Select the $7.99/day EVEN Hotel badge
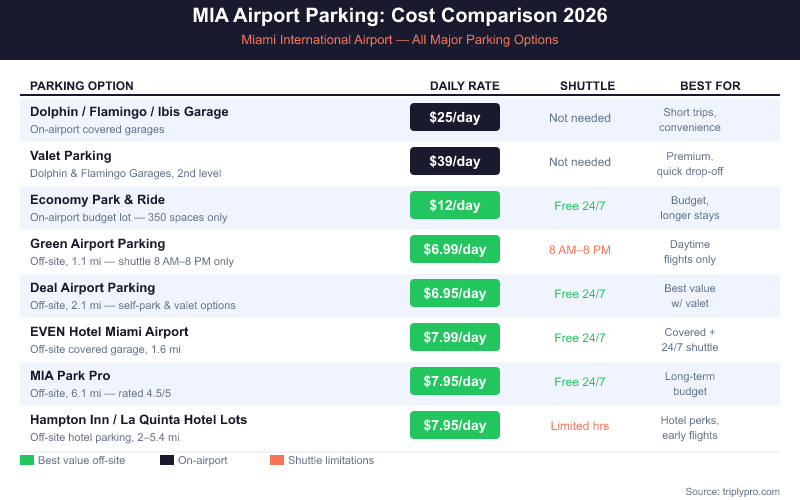The height and width of the screenshot is (500, 800). [455, 338]
